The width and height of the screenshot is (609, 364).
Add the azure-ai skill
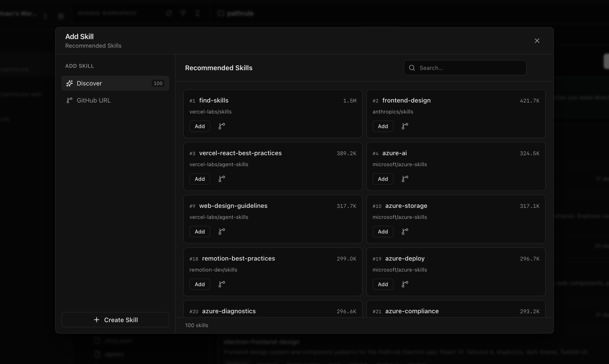point(383,179)
